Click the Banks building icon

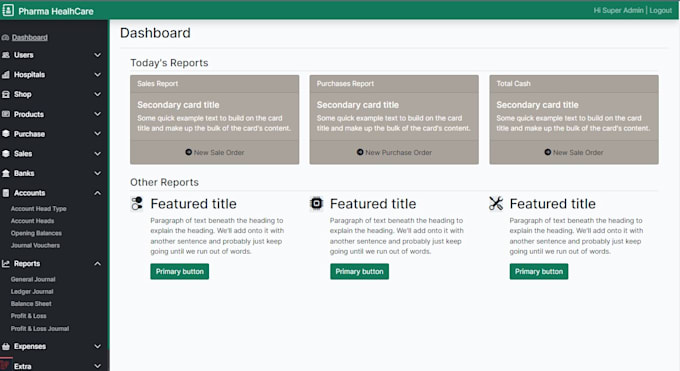pyautogui.click(x=6, y=173)
